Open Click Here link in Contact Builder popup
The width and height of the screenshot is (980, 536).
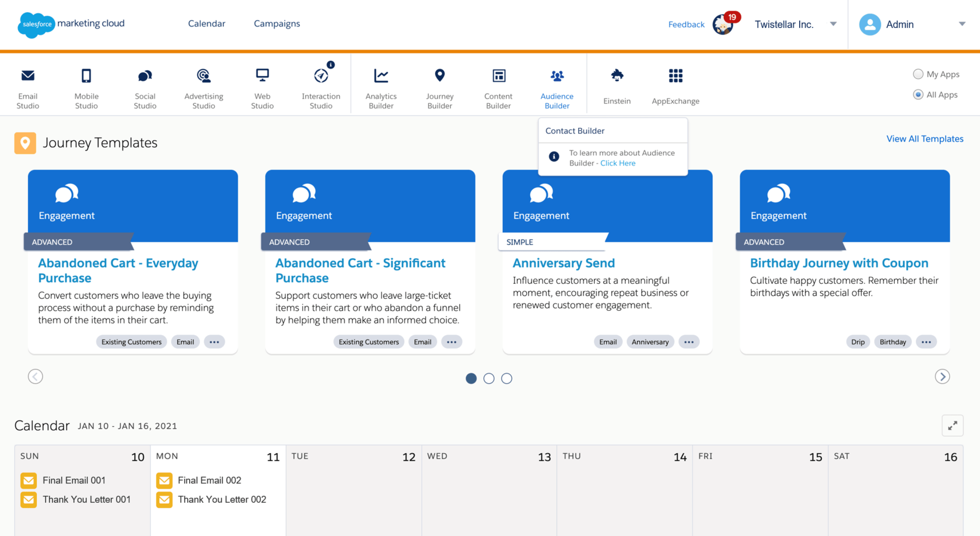click(618, 163)
